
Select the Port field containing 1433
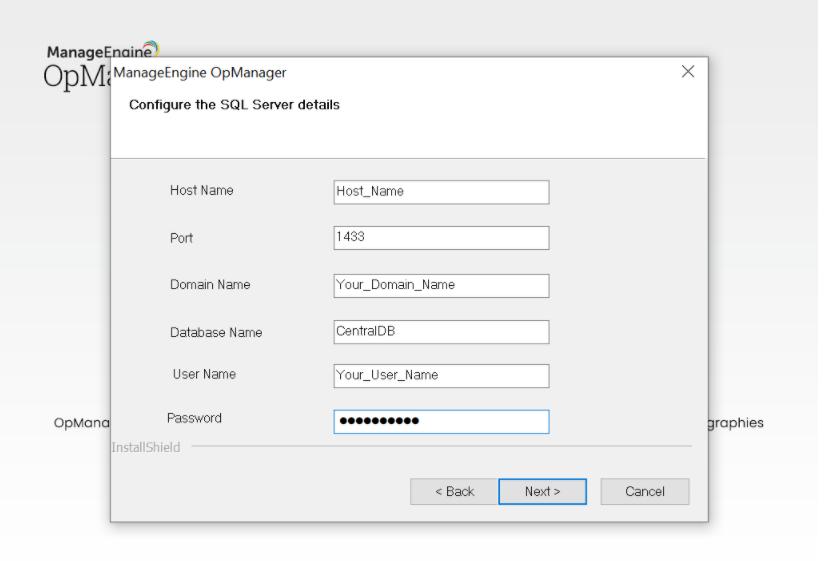441,238
